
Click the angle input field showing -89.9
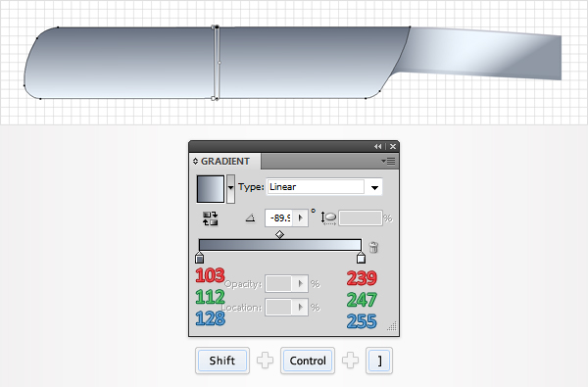pyautogui.click(x=279, y=218)
